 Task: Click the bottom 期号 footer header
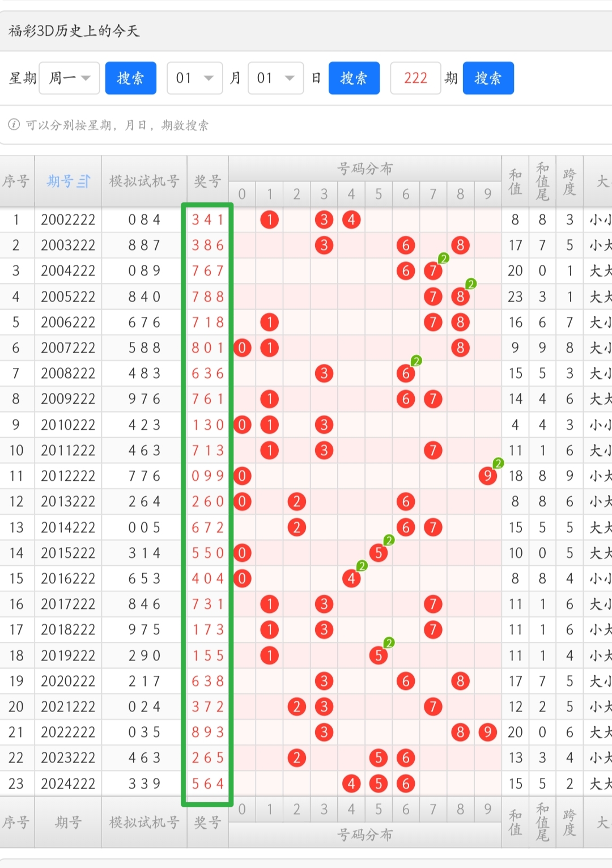tap(68, 823)
